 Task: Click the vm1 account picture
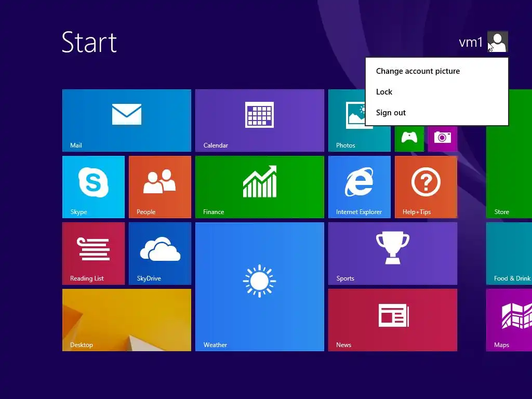pyautogui.click(x=497, y=42)
